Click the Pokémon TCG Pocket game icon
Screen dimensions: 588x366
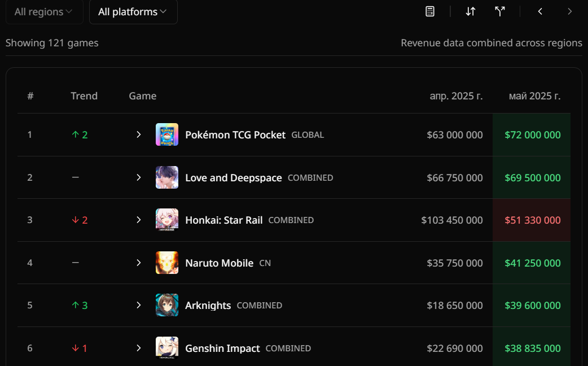click(x=167, y=134)
